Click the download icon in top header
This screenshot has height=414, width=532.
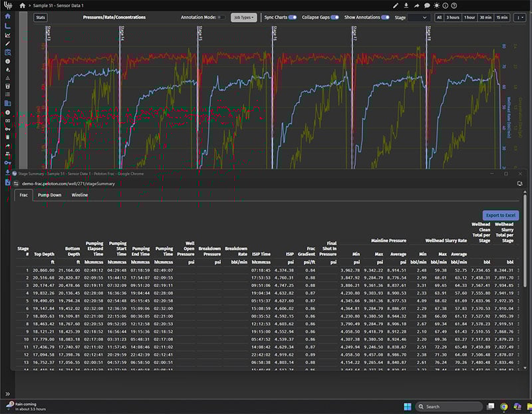[x=406, y=5]
